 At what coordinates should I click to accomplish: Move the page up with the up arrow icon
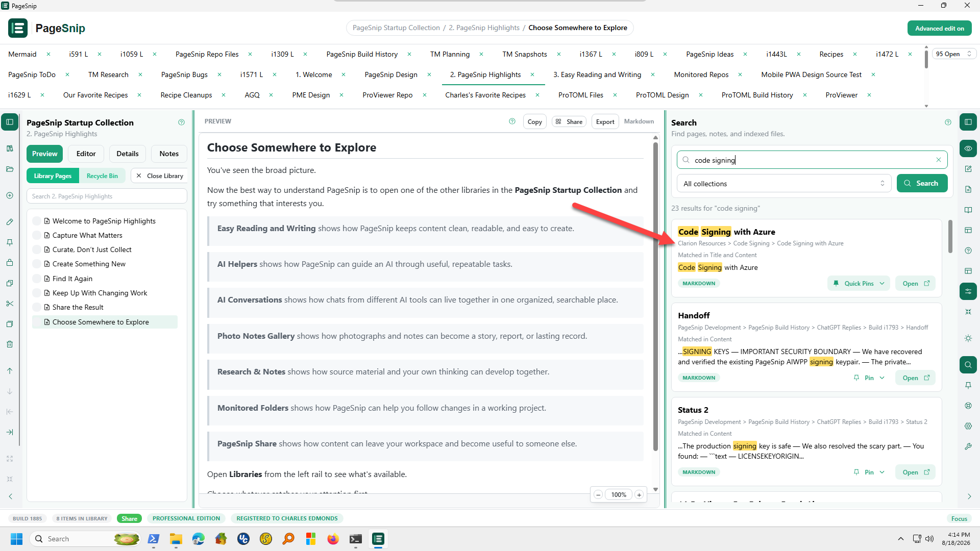pos(10,371)
